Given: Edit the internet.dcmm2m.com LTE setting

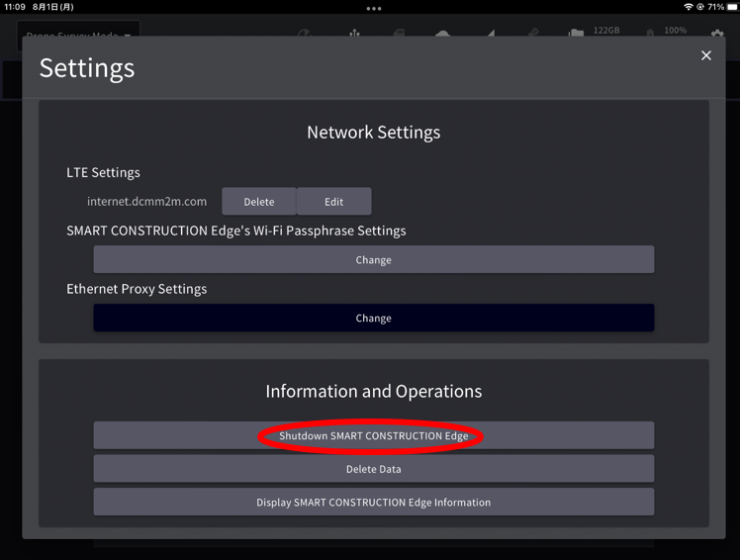Looking at the screenshot, I should click(334, 202).
